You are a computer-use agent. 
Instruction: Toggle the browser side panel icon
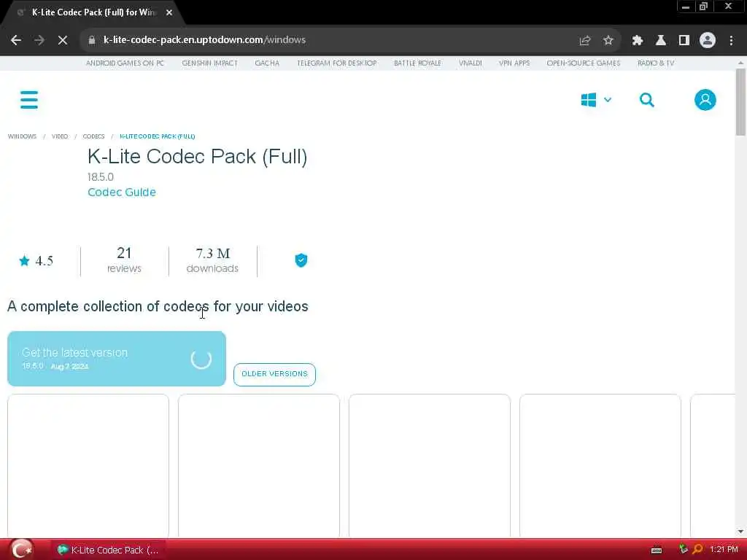pos(684,40)
